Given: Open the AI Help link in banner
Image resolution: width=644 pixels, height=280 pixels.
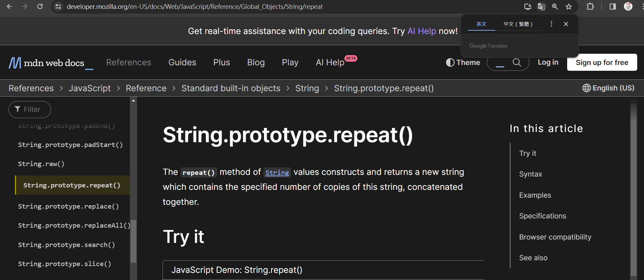Looking at the screenshot, I should coord(422,31).
